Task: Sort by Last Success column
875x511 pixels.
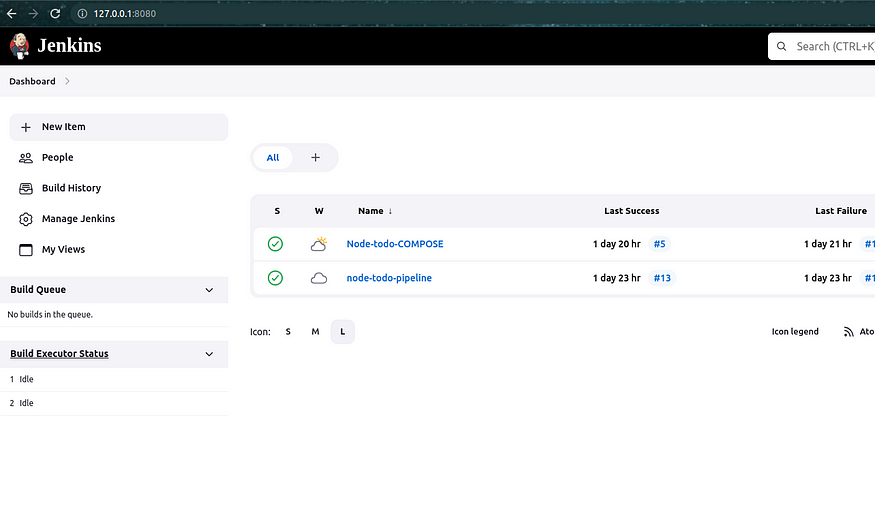Action: click(x=632, y=211)
